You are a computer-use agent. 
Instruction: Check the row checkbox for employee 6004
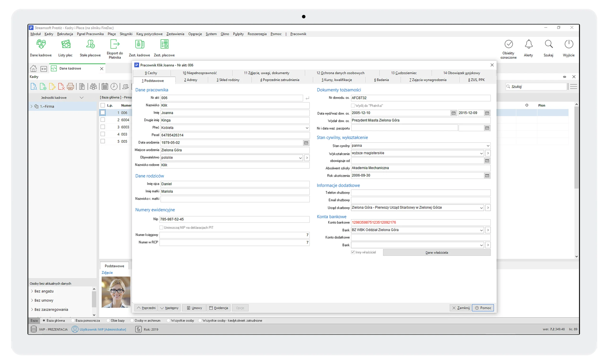click(103, 120)
